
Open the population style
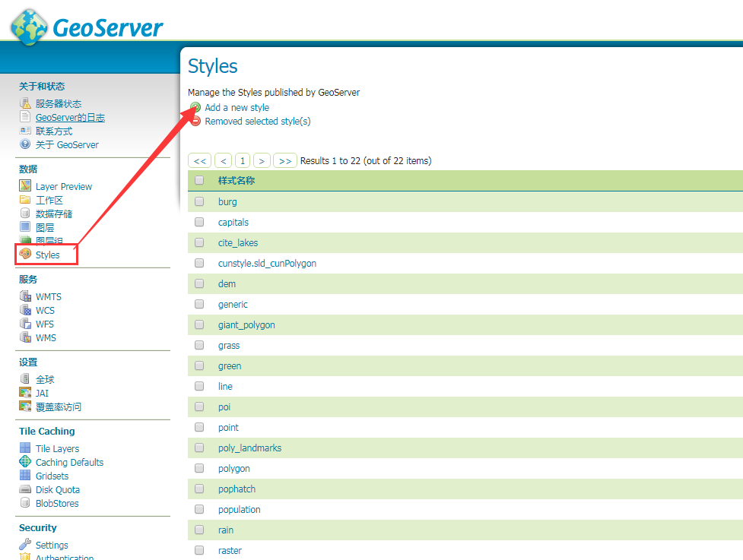240,509
